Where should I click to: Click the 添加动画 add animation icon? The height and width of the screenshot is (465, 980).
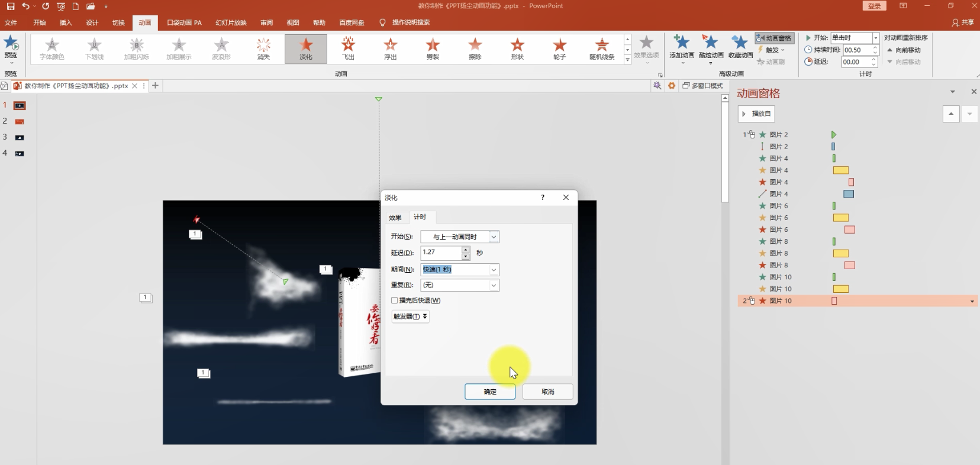(682, 42)
